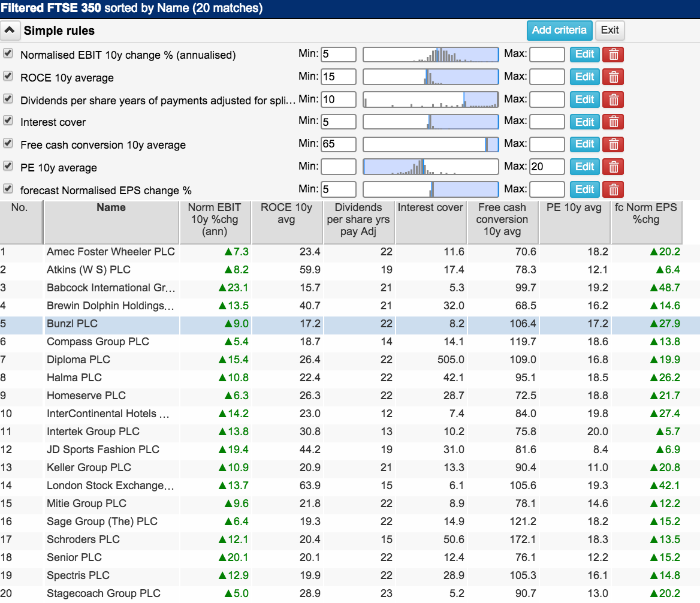Adjust the ROCE 10y average range slider

[431, 77]
